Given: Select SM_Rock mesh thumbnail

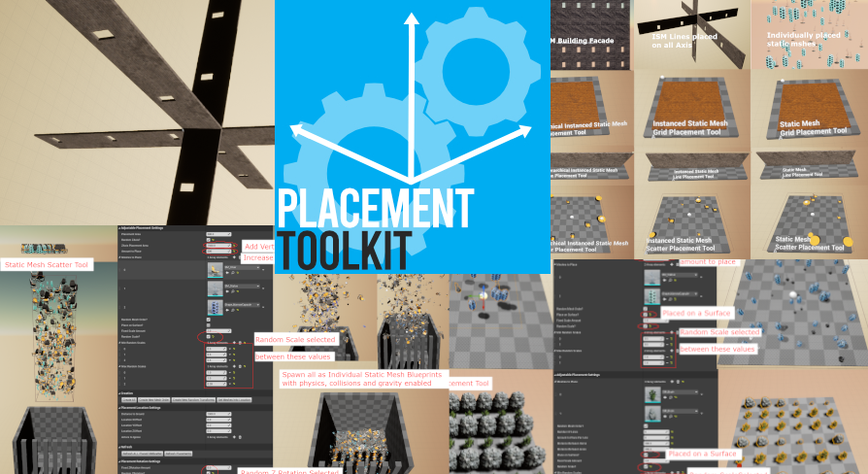Looking at the screenshot, I should (x=652, y=414).
